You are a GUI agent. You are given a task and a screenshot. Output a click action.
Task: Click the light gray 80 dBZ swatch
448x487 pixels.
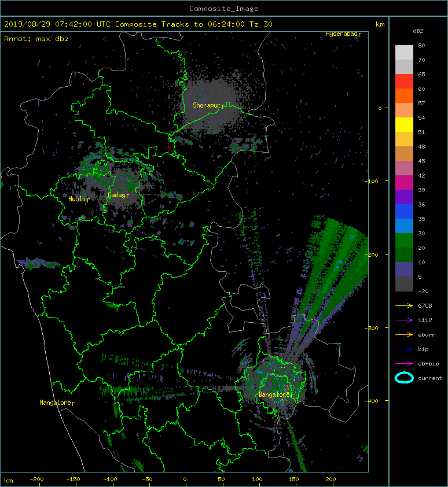pos(404,52)
